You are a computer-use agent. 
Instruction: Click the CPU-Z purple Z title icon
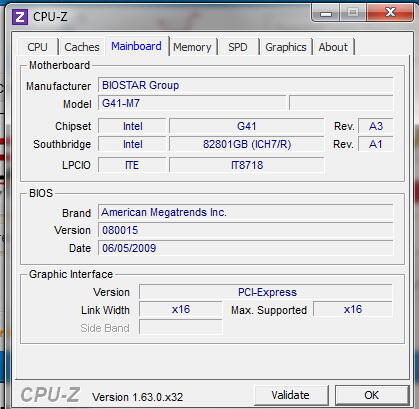click(x=20, y=17)
